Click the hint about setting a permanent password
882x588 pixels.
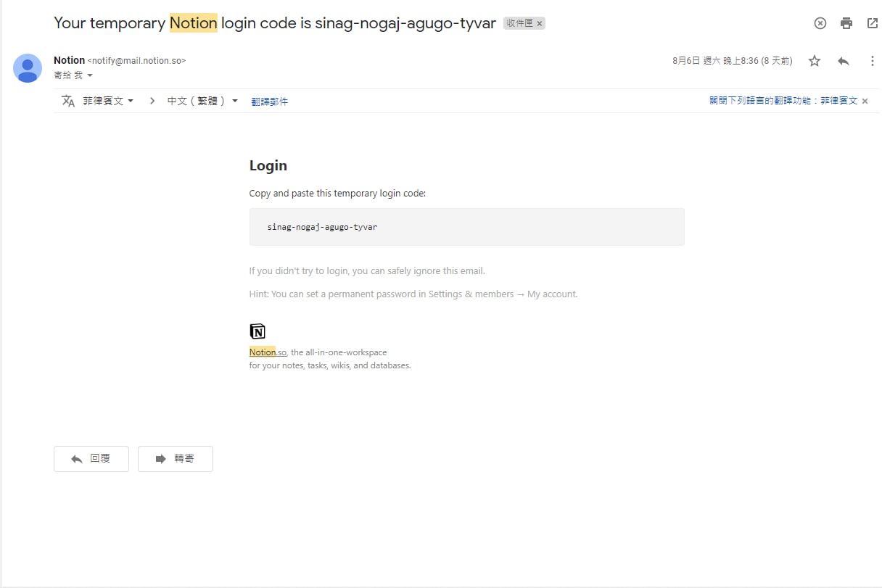[413, 294]
